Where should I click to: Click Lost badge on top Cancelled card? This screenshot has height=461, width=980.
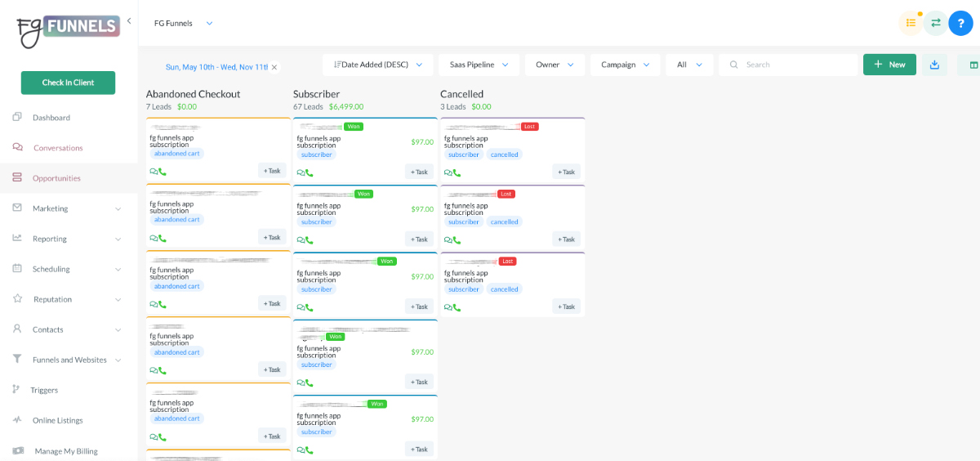click(x=530, y=127)
